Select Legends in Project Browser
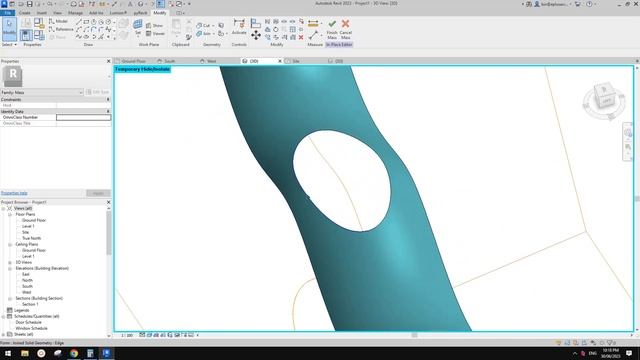The image size is (640, 360). click(21, 310)
